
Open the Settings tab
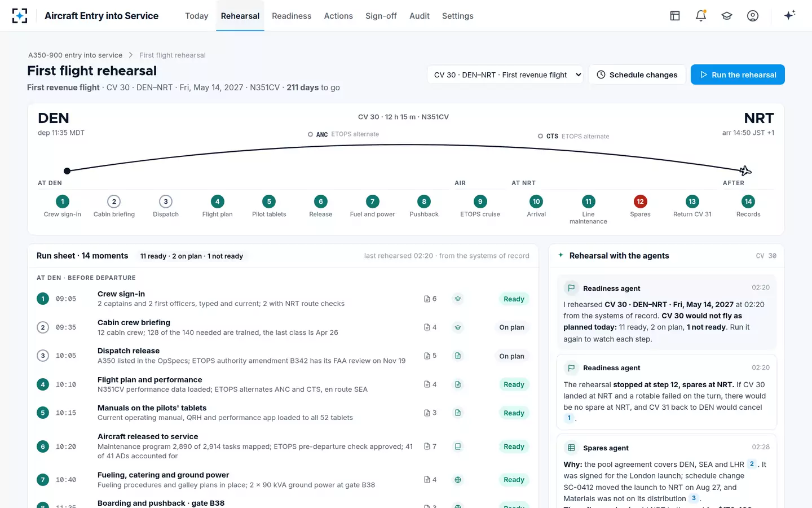tap(458, 16)
